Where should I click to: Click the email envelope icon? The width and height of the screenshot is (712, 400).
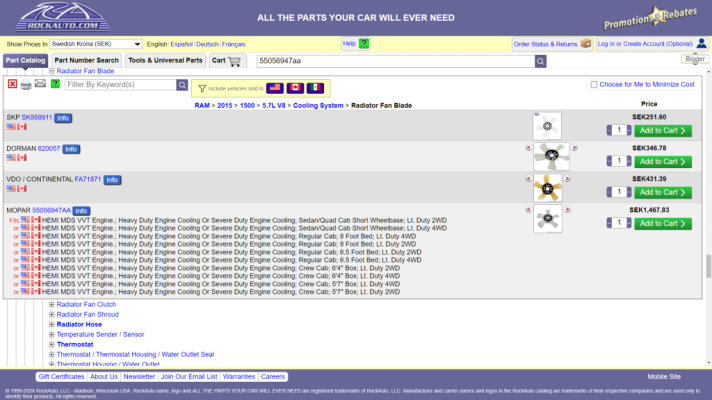[x=40, y=84]
